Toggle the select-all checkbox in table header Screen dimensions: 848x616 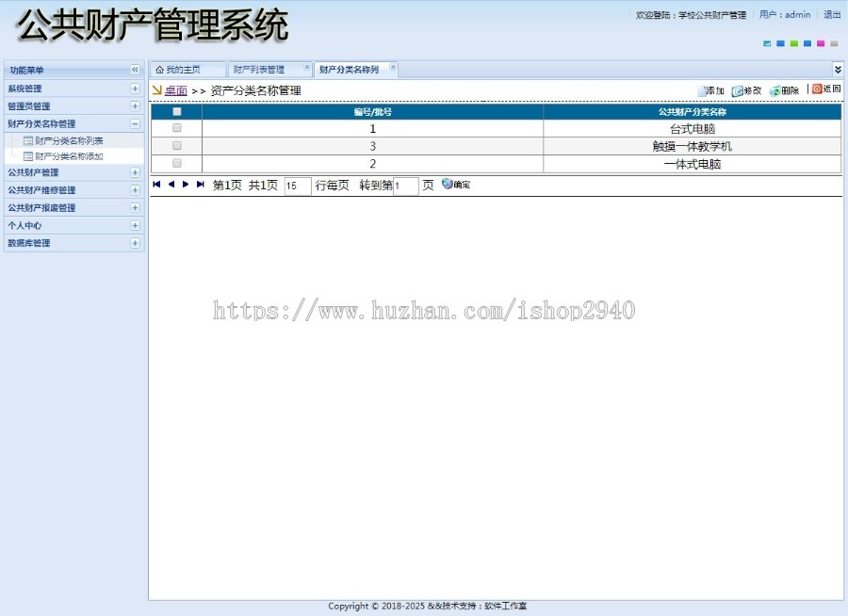[177, 112]
